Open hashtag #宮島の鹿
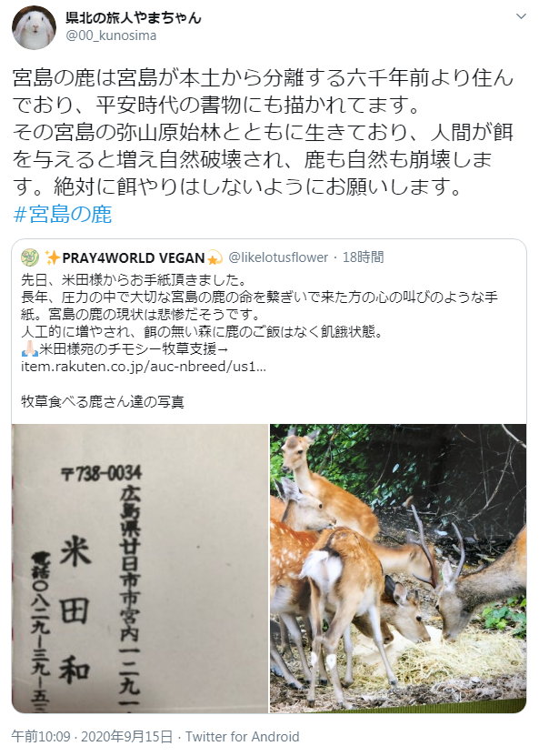 tap(63, 214)
